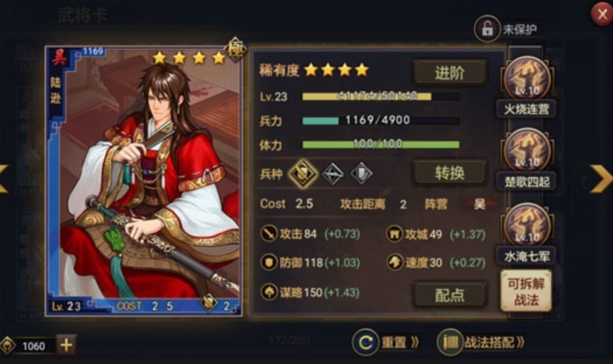Select the archer troop type icon
The height and width of the screenshot is (364, 613).
pyautogui.click(x=333, y=174)
